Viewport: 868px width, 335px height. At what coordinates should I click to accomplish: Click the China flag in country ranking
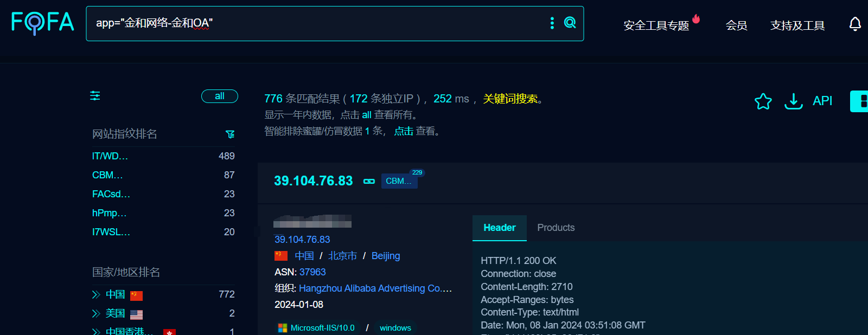pos(136,295)
